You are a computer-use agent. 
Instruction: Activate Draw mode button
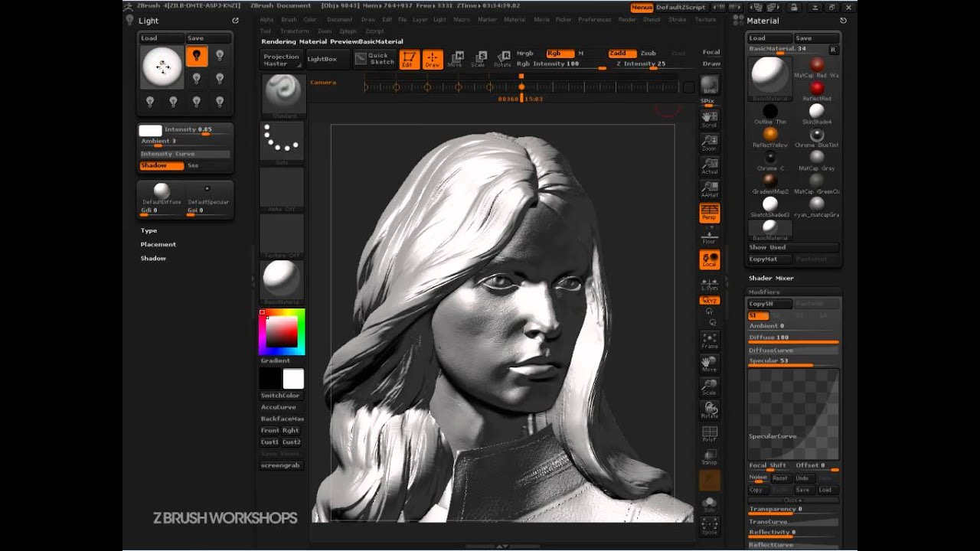tap(433, 59)
